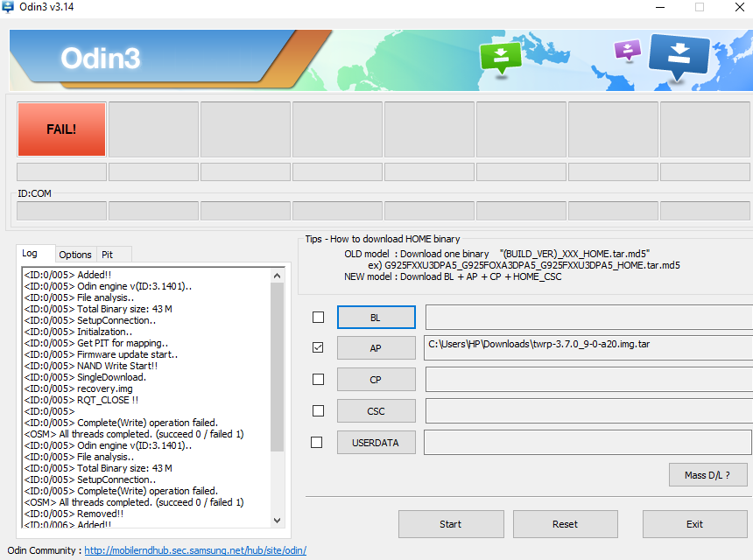
Task: Click the red FAIL! status box
Action: [61, 129]
